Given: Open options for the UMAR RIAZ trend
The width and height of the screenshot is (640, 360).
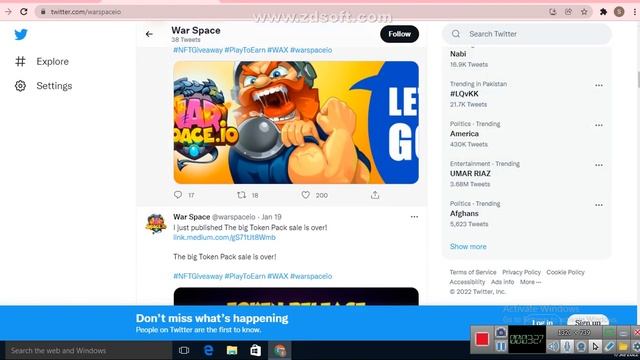Looking at the screenshot, I should click(598, 165).
